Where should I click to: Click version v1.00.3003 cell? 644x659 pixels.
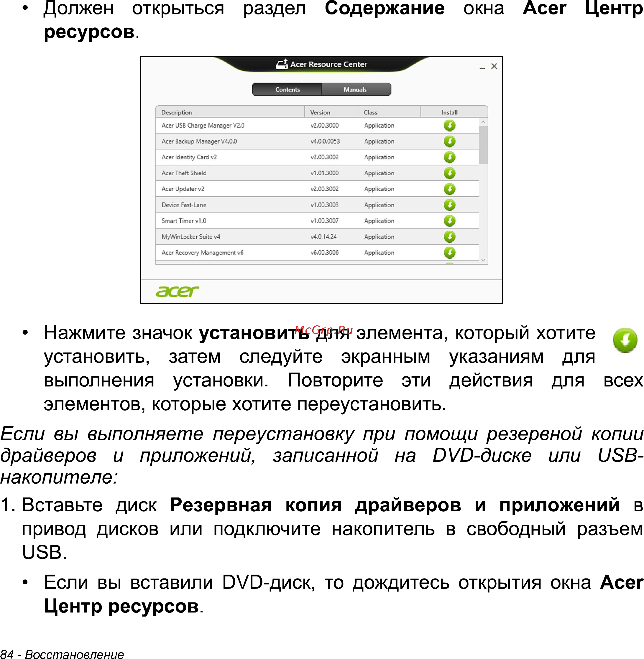(x=324, y=205)
